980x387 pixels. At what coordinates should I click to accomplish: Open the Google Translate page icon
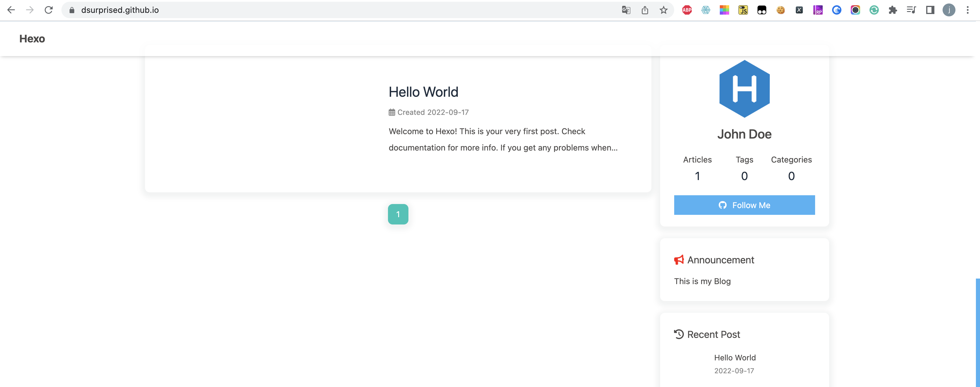[626, 10]
